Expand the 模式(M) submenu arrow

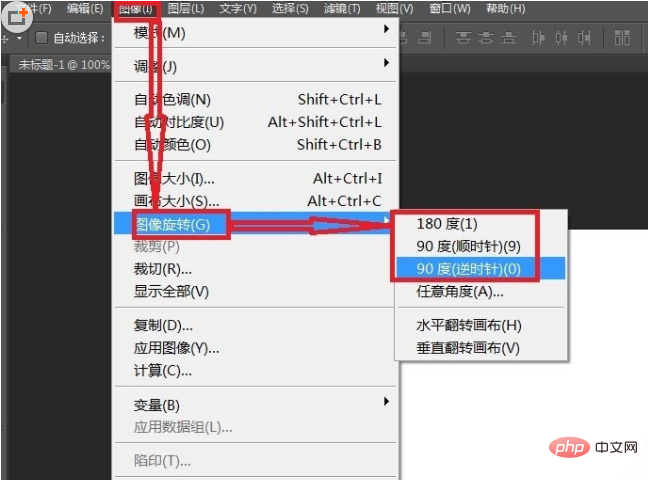point(386,29)
